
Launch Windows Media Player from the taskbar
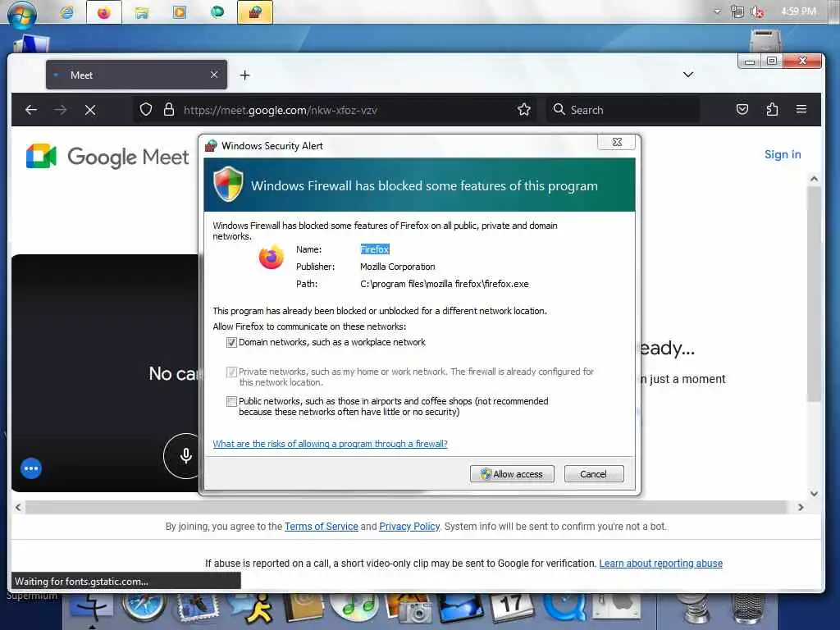click(180, 12)
